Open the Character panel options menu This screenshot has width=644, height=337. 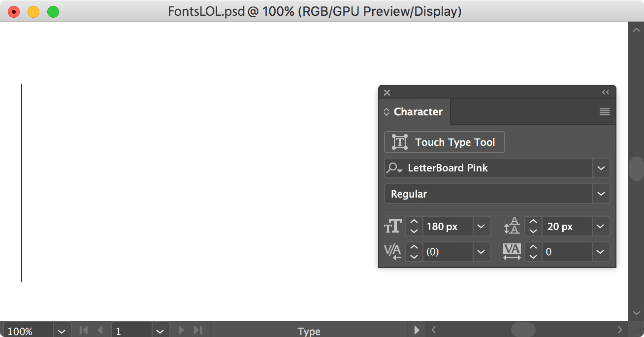pos(605,112)
